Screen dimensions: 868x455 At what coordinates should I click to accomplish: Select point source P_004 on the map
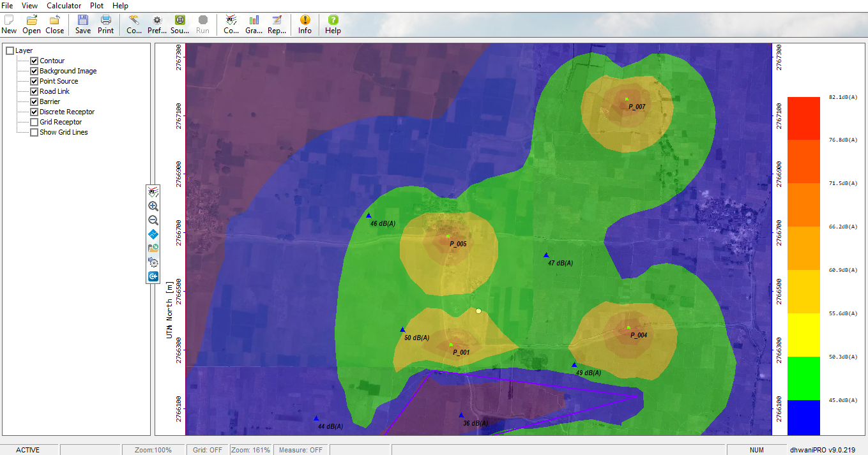[x=628, y=328]
